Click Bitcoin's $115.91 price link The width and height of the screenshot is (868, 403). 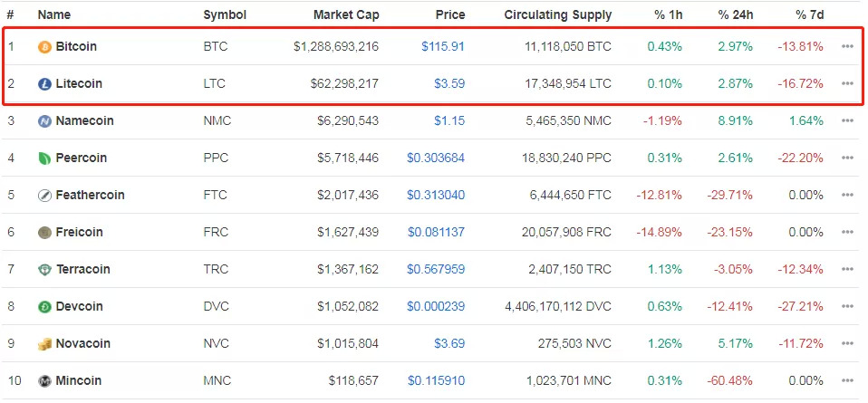coord(442,46)
